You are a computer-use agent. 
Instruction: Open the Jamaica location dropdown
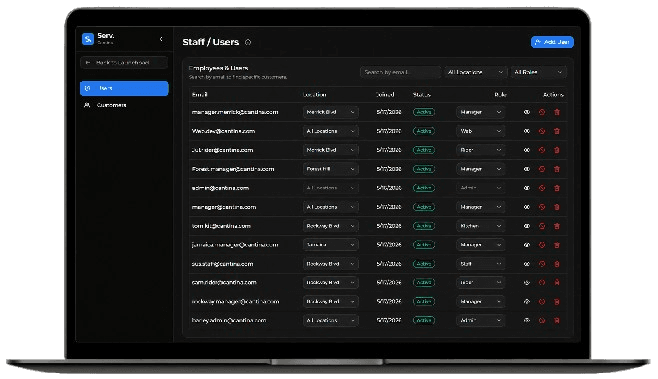point(331,245)
